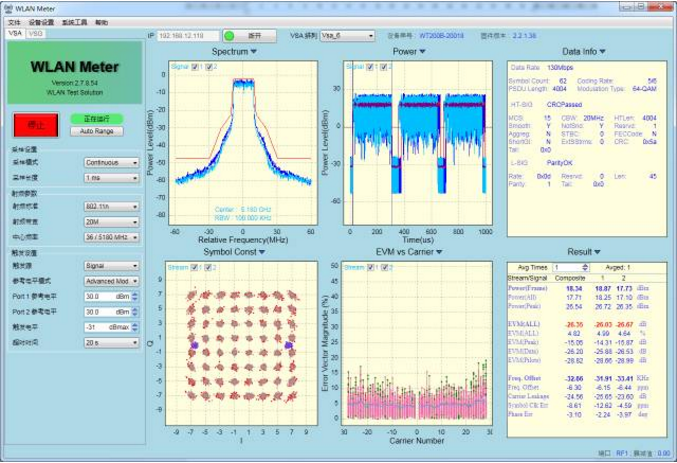677x463 pixels.
Task: Adjust the Avg Times stepper arrows
Action: click(585, 267)
